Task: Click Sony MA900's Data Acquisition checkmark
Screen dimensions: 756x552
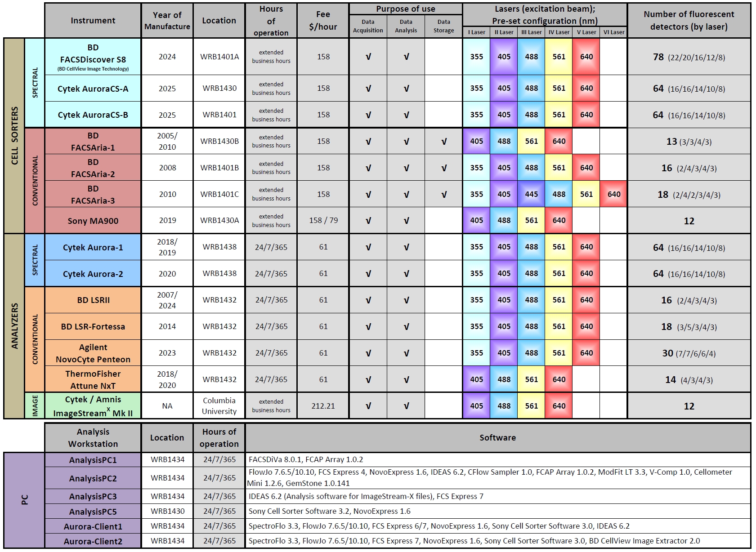Action: pyautogui.click(x=368, y=221)
